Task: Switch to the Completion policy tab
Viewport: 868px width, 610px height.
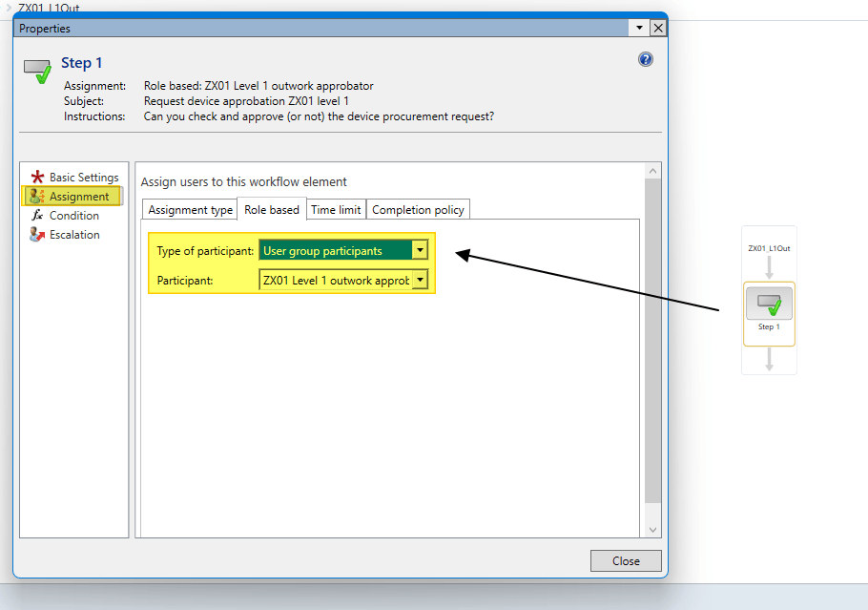Action: tap(418, 210)
